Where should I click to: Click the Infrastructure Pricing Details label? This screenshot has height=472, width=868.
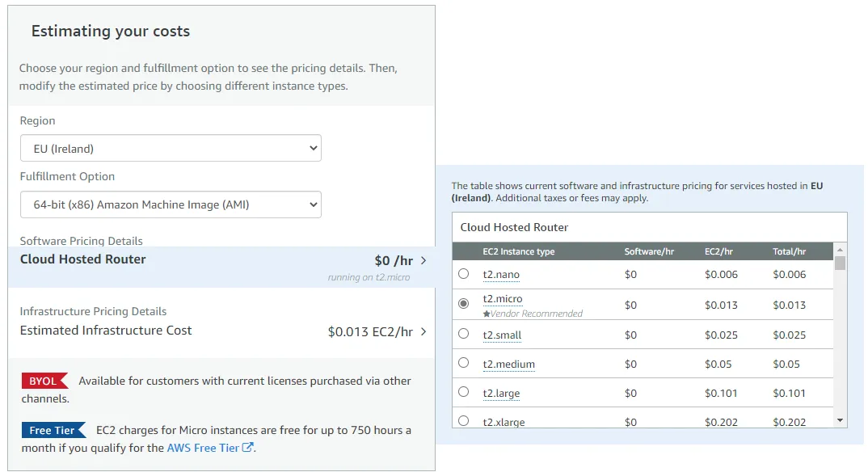click(93, 311)
